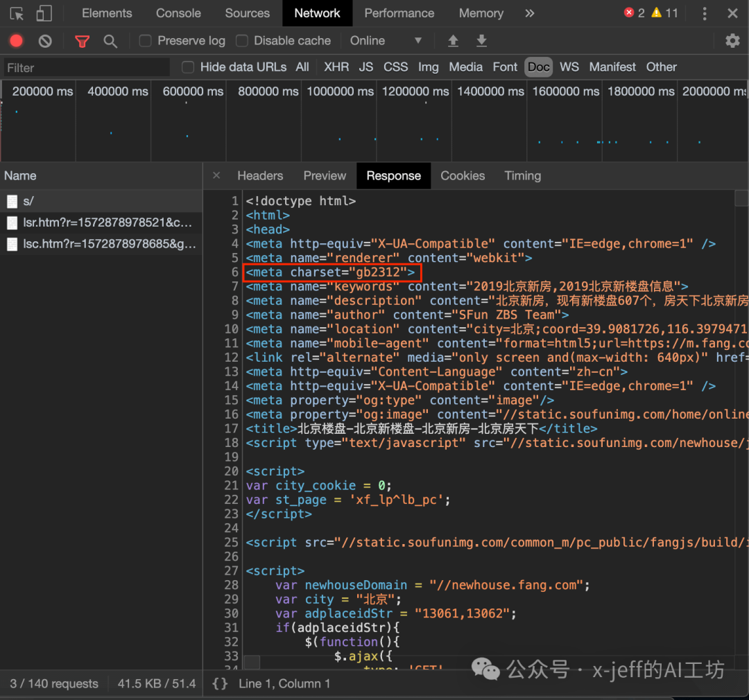Filter requests by CSS
This screenshot has width=749, height=700.
pos(395,67)
